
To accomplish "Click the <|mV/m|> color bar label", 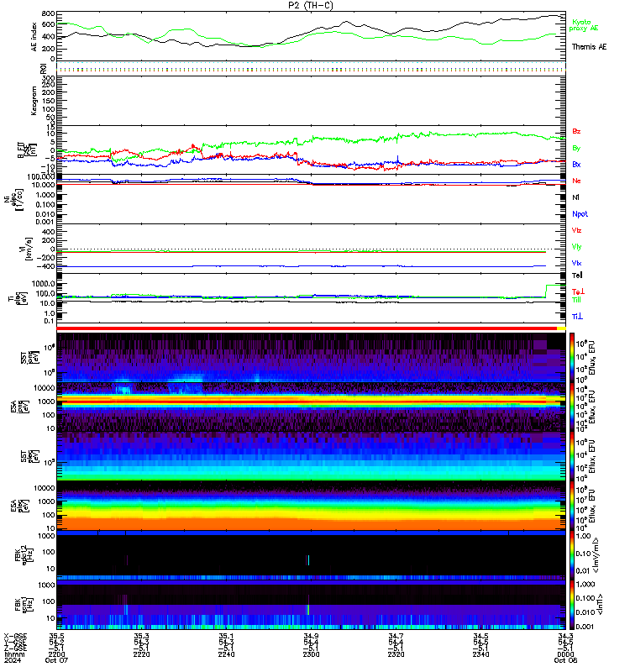I will coord(596,556).
